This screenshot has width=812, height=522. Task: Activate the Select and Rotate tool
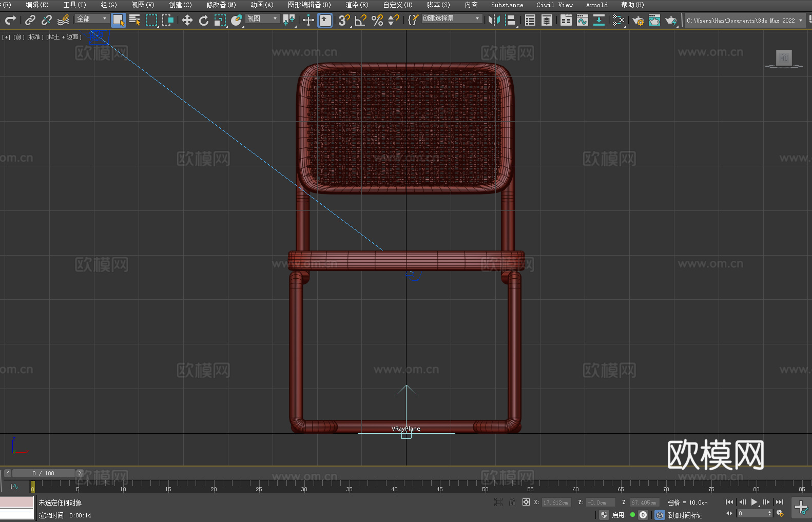(x=204, y=20)
